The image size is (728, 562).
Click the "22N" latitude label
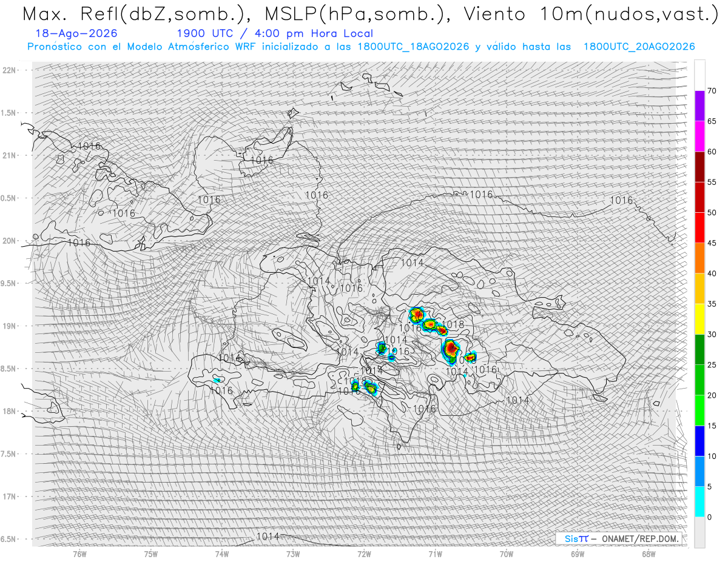coord(9,70)
